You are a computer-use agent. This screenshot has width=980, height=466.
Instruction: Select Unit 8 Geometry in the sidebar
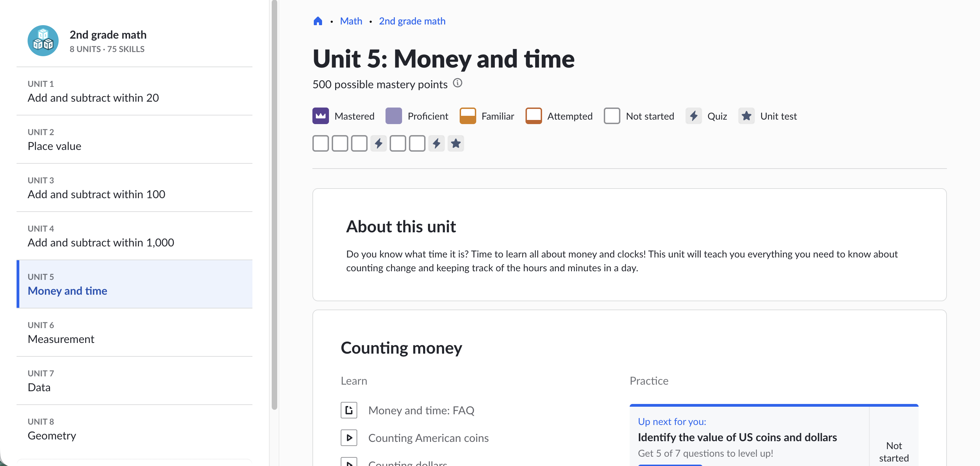coord(52,436)
